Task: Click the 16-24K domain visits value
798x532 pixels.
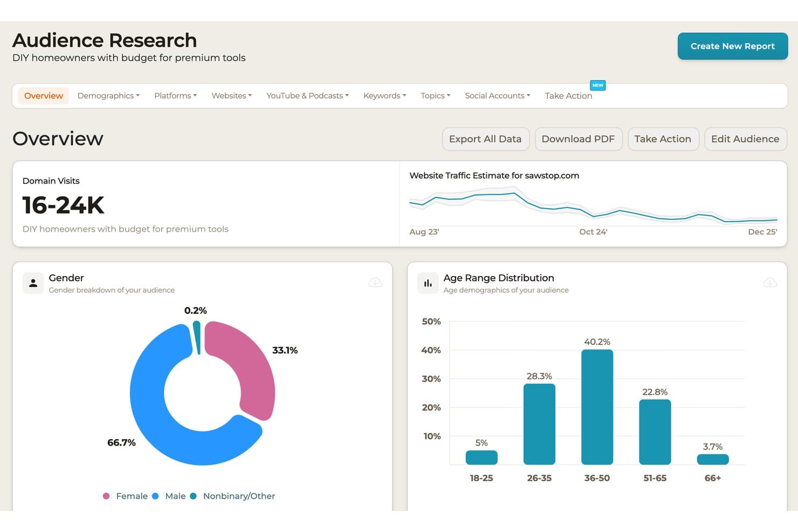Action: tap(64, 205)
